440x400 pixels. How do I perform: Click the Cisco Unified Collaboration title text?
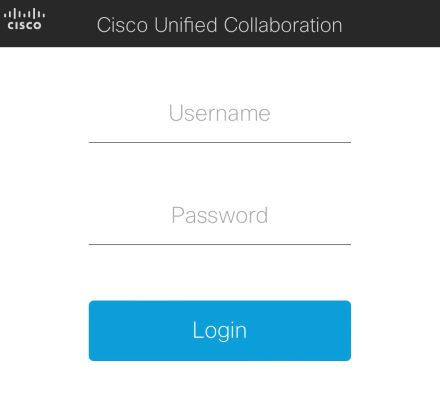coord(219,25)
